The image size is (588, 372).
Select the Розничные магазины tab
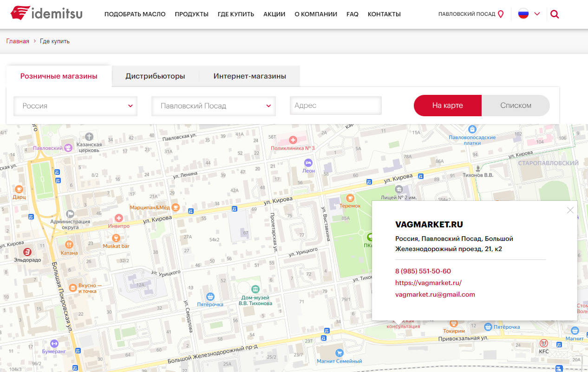pos(59,76)
